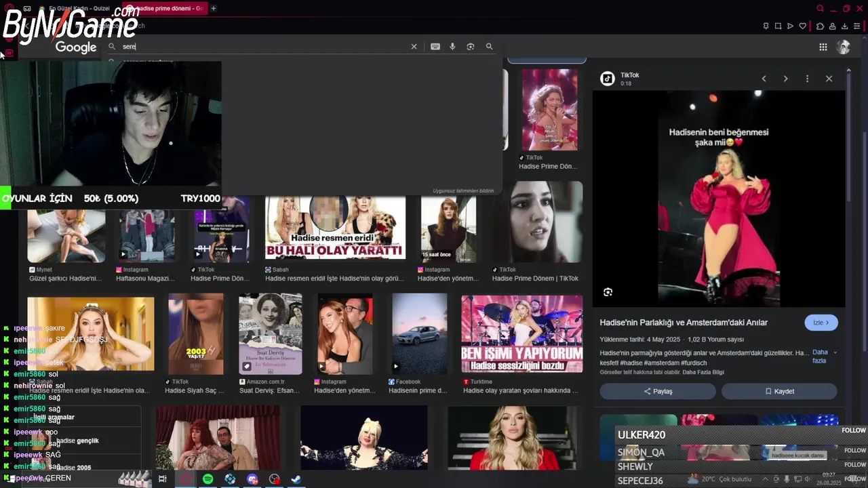868x488 pixels.
Task: Click the İzle button
Action: 821,323
